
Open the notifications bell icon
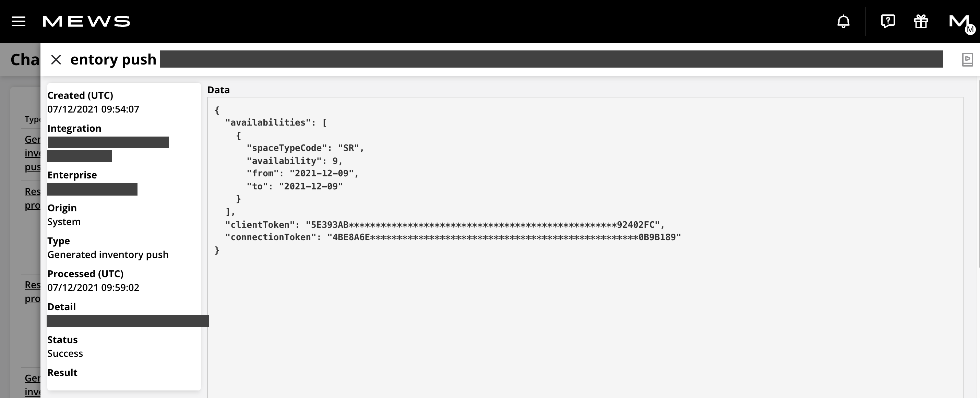844,21
